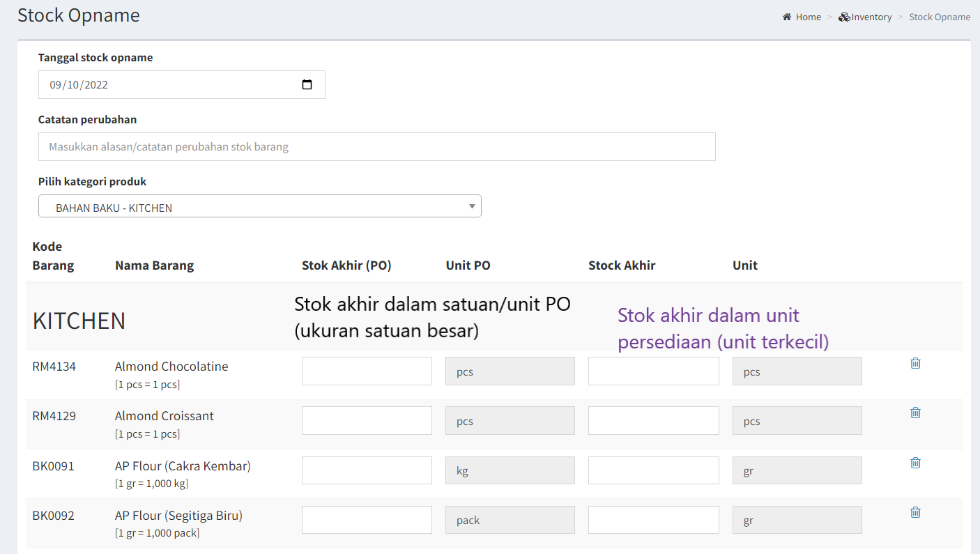980x554 pixels.
Task: Click Stok Akhir (PO) input for Almond Chocolatine
Action: pos(367,371)
